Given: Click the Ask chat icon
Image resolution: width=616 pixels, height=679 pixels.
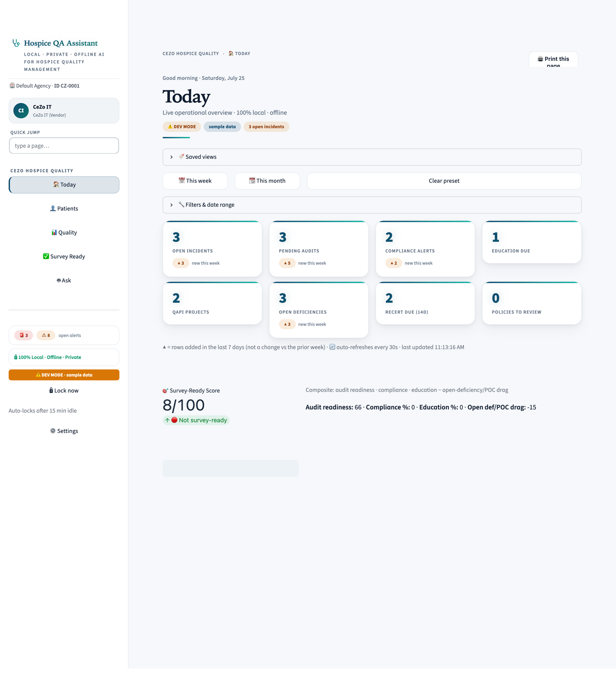Looking at the screenshot, I should pos(59,280).
